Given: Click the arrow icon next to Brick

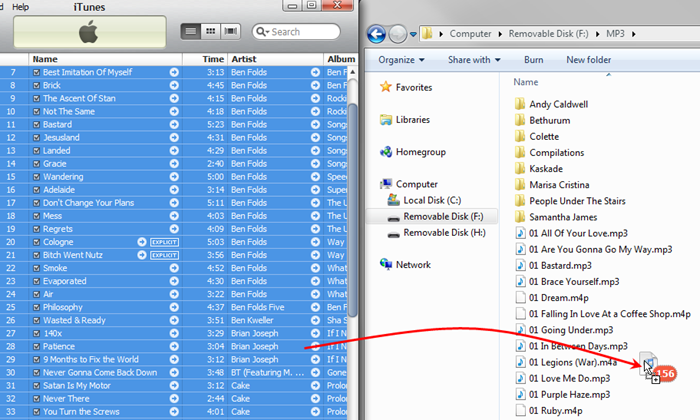Looking at the screenshot, I should pyautogui.click(x=174, y=85).
